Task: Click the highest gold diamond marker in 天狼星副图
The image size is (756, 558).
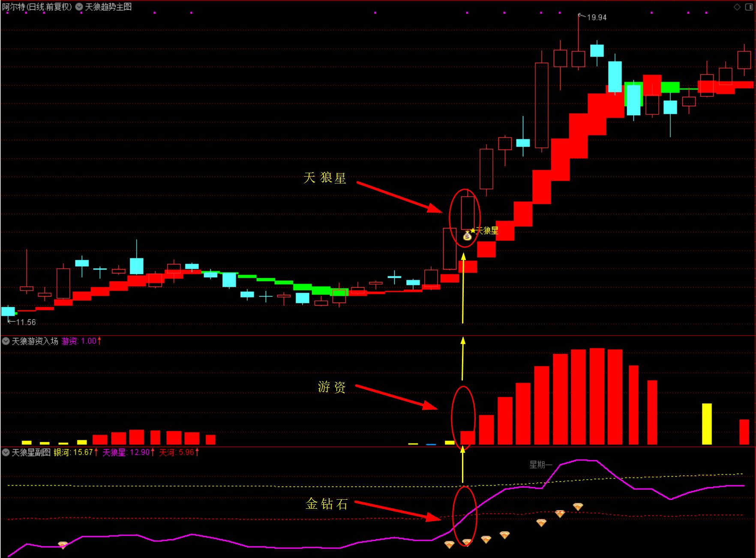Action: pyautogui.click(x=578, y=507)
